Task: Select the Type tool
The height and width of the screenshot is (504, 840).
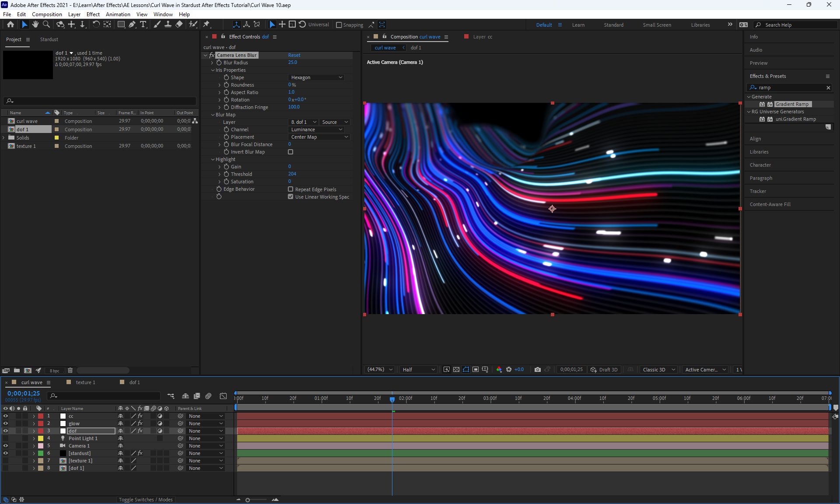Action: click(x=143, y=24)
